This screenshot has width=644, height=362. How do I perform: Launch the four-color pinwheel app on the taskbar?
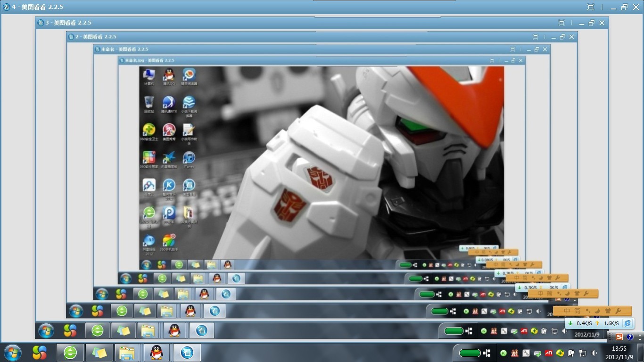pos(40,353)
